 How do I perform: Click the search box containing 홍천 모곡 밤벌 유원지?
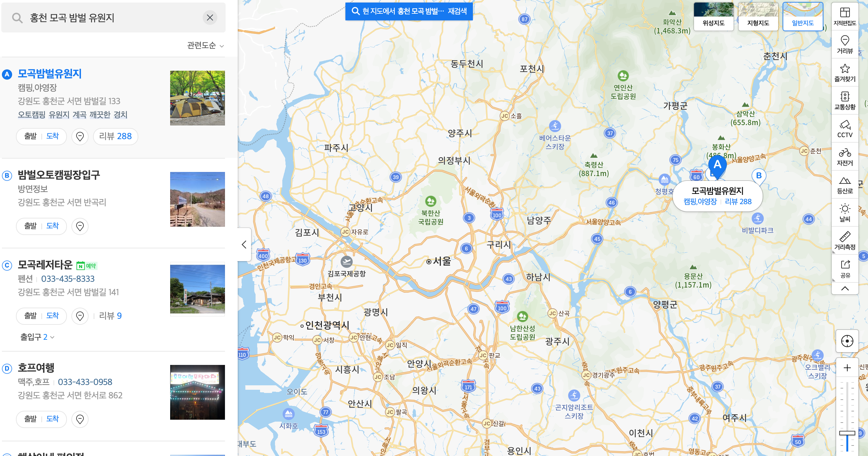pyautogui.click(x=113, y=18)
